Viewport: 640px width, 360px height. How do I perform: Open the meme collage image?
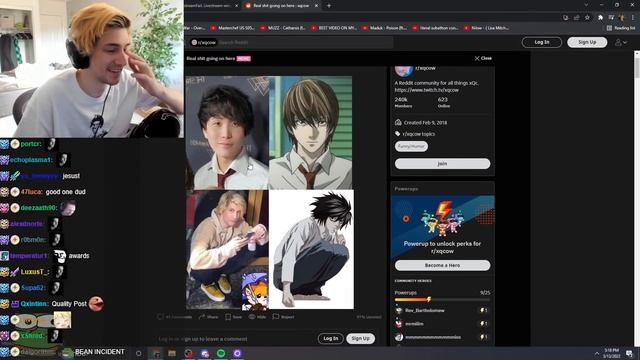pyautogui.click(x=270, y=193)
